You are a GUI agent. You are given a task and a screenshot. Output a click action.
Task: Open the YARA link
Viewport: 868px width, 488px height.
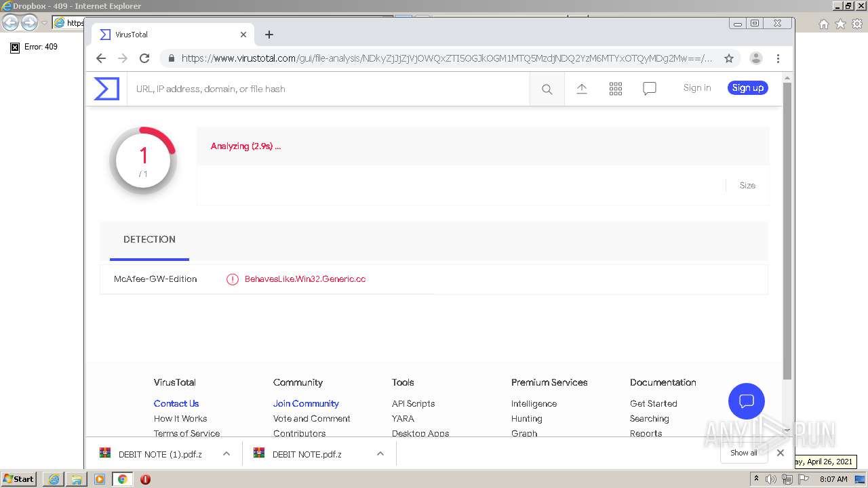click(403, 419)
